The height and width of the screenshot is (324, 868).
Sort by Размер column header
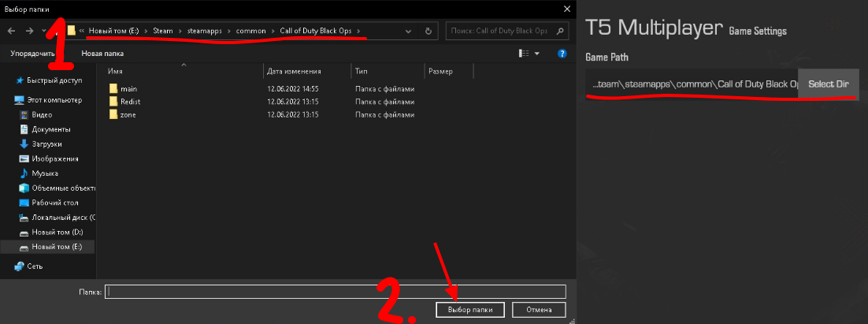(x=440, y=72)
